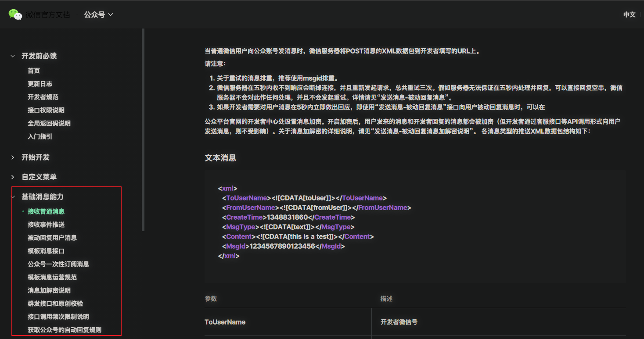Click the sidebar vertical scrollbar
This screenshot has height=339, width=644.
pos(143,129)
